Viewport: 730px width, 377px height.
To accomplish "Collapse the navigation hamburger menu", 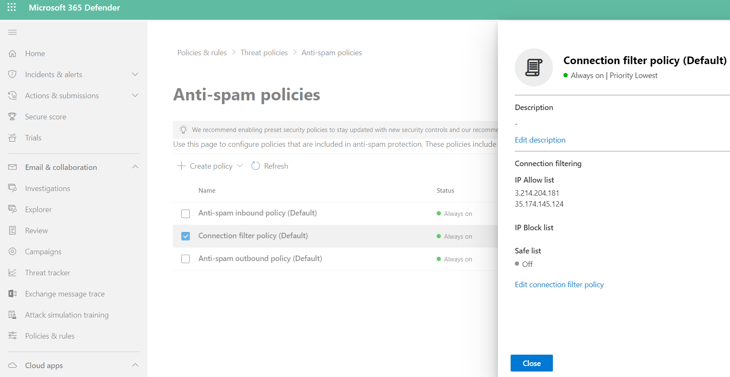I will click(x=13, y=32).
